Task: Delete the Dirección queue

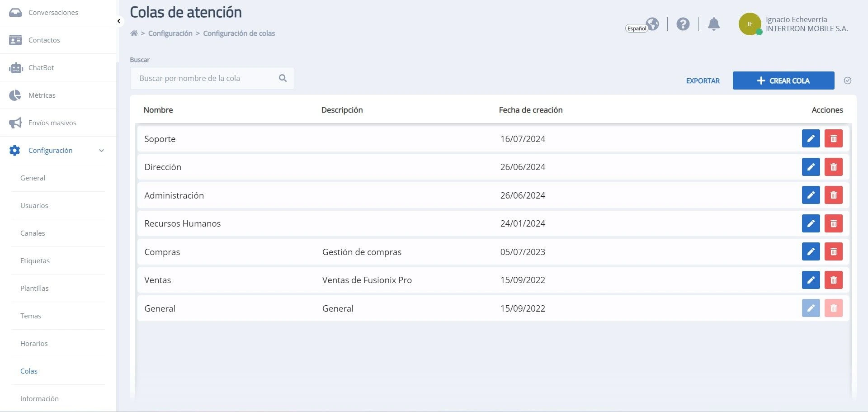Action: point(833,167)
